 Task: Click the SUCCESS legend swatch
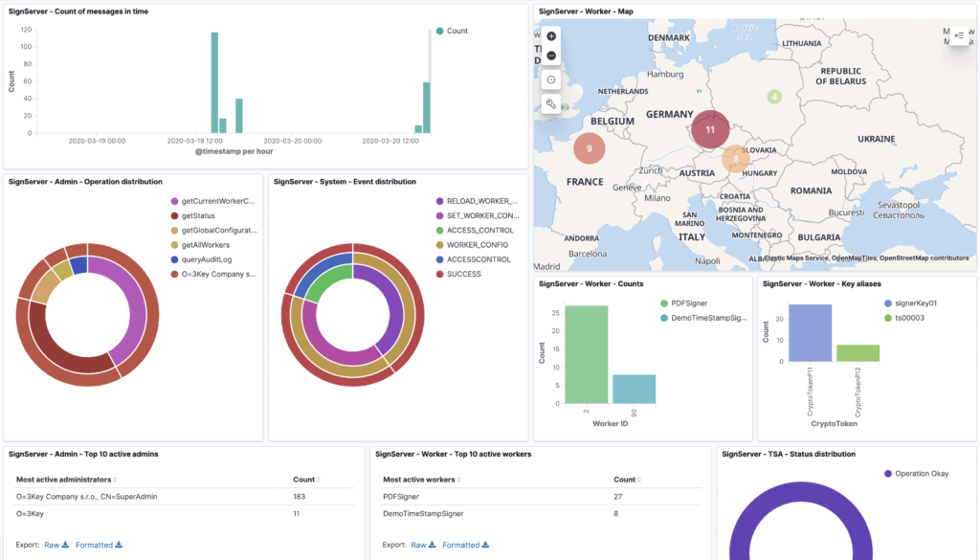pyautogui.click(x=440, y=274)
